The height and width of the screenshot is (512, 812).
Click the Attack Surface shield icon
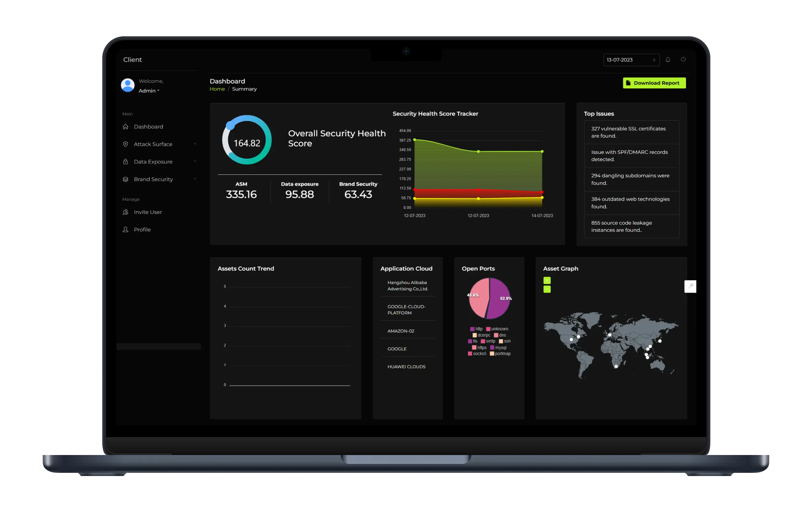point(126,144)
